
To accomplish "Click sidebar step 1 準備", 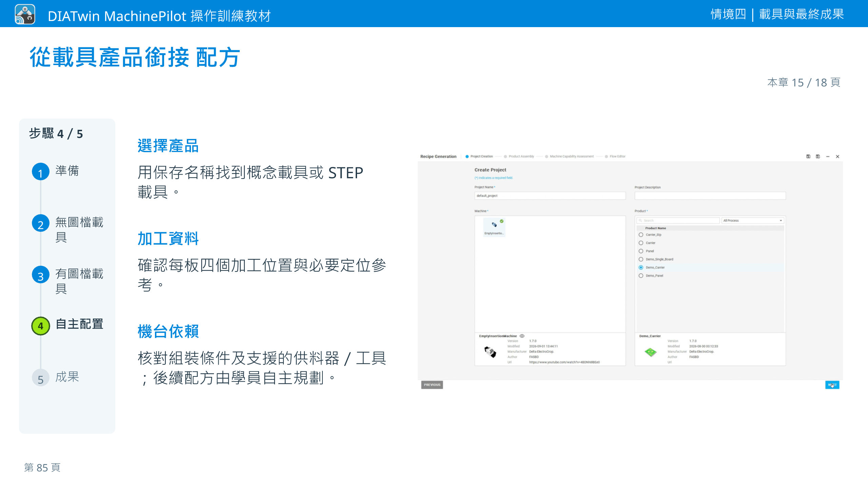I will point(56,171).
